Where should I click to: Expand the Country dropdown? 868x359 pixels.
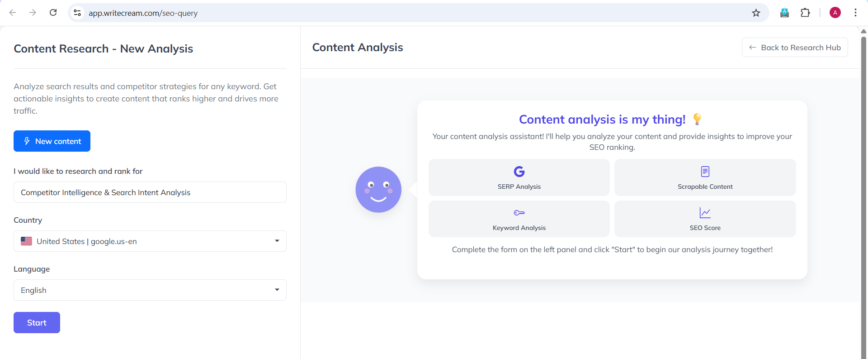pyautogui.click(x=150, y=241)
